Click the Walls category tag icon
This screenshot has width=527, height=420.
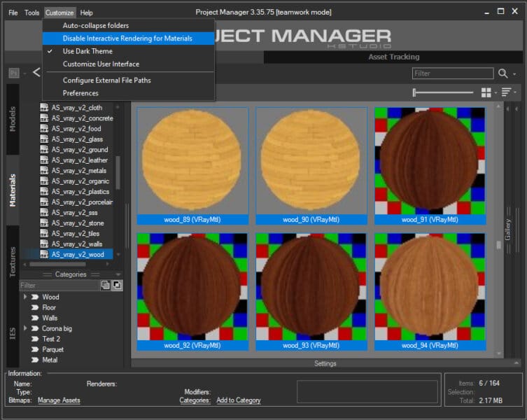point(35,318)
